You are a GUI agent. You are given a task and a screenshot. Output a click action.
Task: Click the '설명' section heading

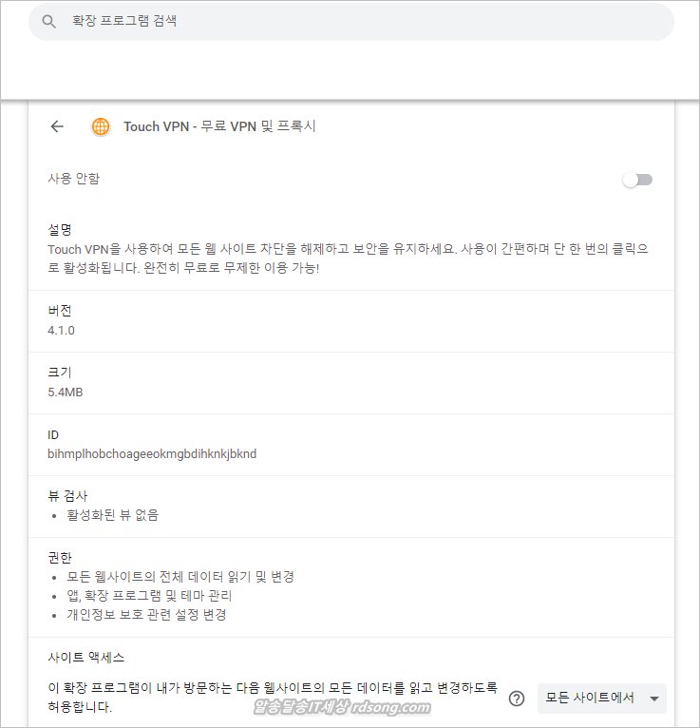[x=60, y=230]
